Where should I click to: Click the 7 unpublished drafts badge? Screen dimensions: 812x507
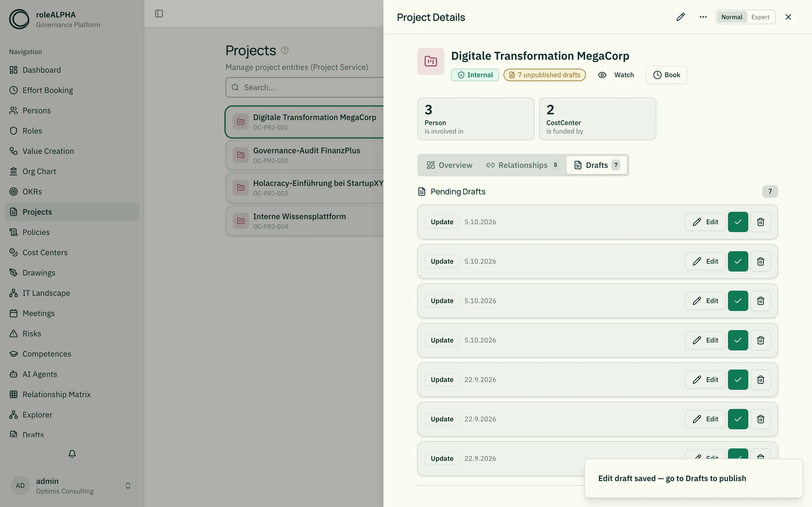pyautogui.click(x=545, y=75)
